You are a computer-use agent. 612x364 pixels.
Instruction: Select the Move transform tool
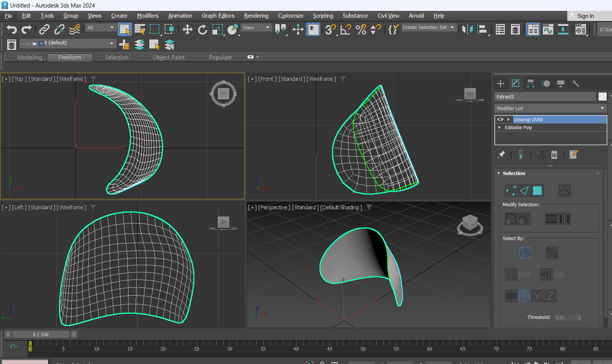coord(187,29)
